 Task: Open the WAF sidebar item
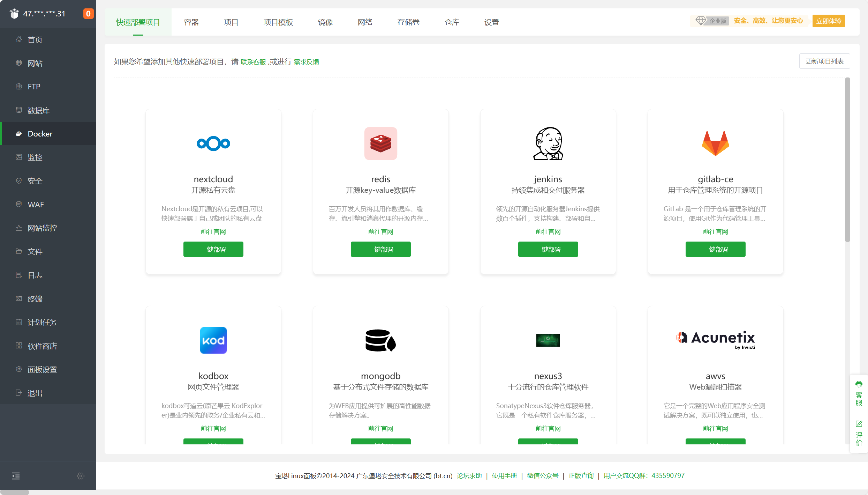[x=48, y=205]
